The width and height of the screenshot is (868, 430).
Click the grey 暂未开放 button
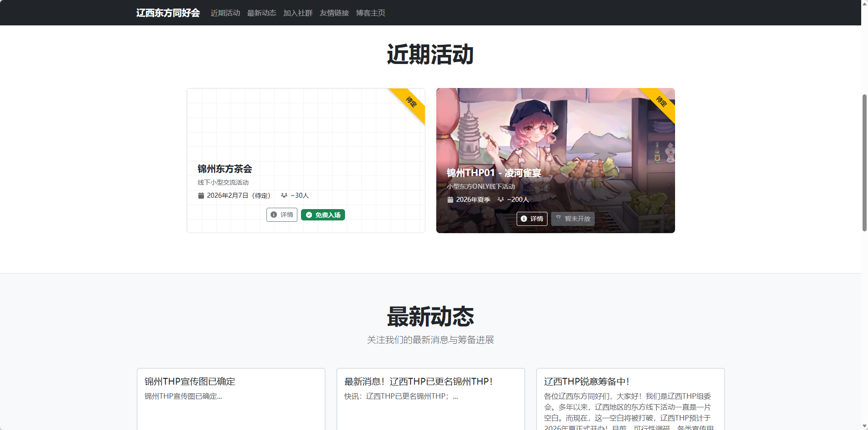(x=573, y=219)
